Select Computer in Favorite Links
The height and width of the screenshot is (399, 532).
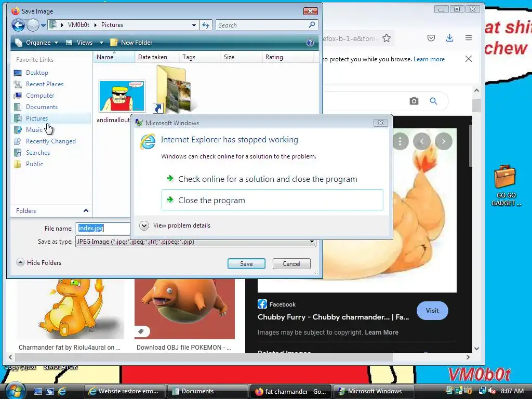40,96
